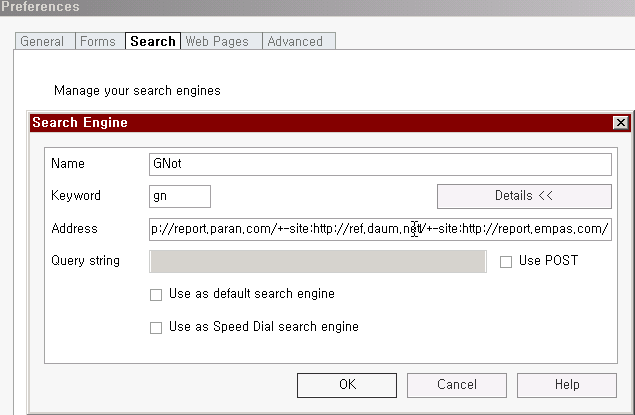Open Help for search engines
Viewport: 635px width, 415px height.
(x=567, y=385)
